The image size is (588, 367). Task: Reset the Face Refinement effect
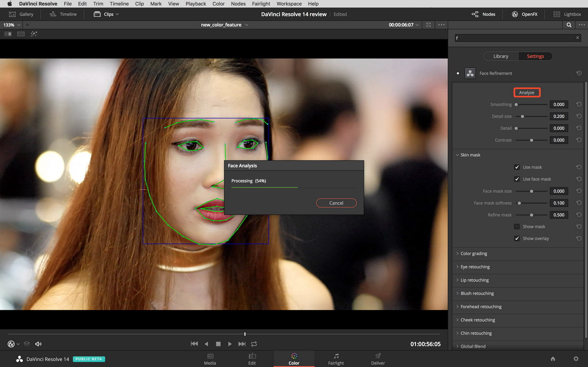[x=579, y=73]
